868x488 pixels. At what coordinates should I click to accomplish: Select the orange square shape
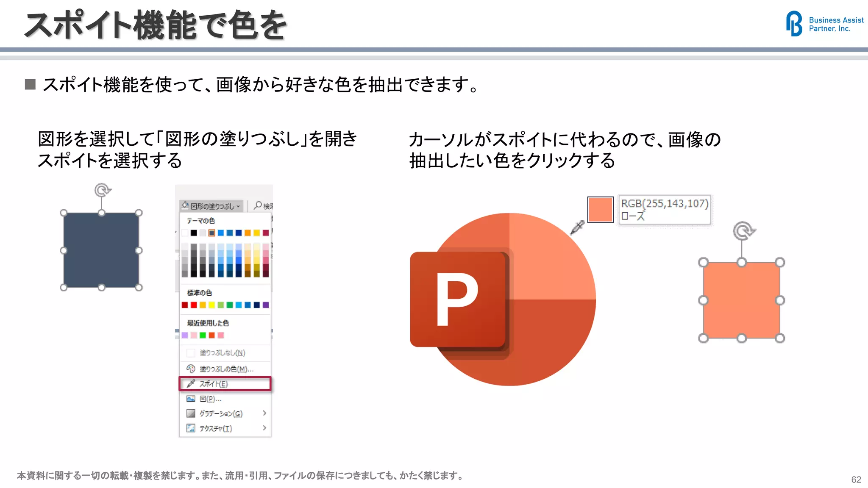coord(742,300)
